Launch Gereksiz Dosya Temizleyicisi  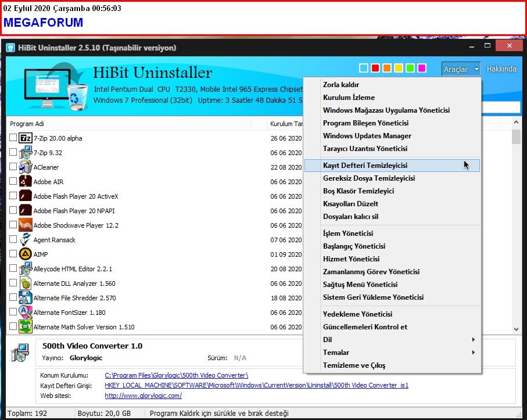[x=392, y=178]
